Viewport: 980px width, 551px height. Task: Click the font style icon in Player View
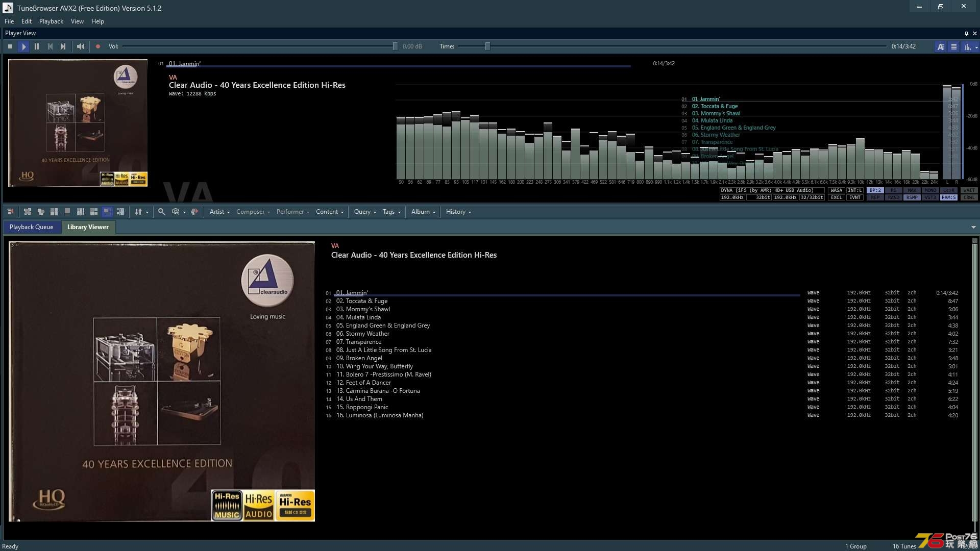pyautogui.click(x=941, y=46)
